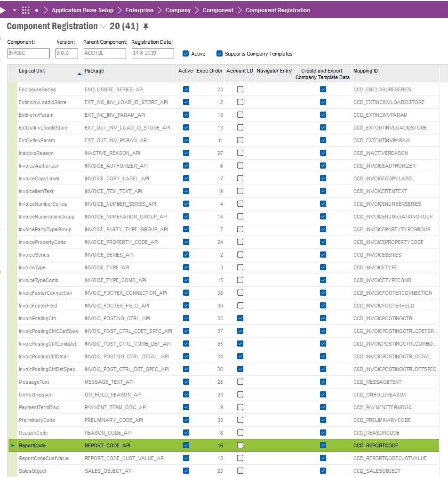Screen dimensions: 448x477
Task: Go to Enterprise breadcrumb
Action: 139,10
